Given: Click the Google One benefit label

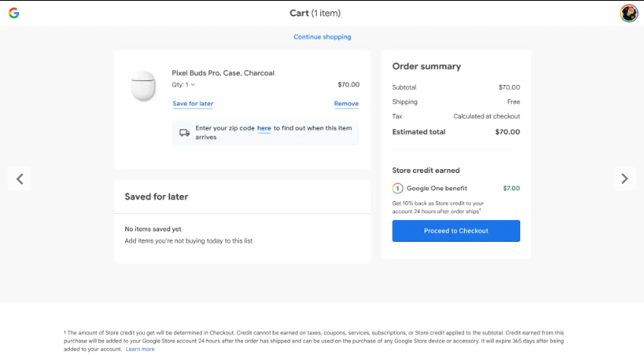Looking at the screenshot, I should click(x=437, y=188).
